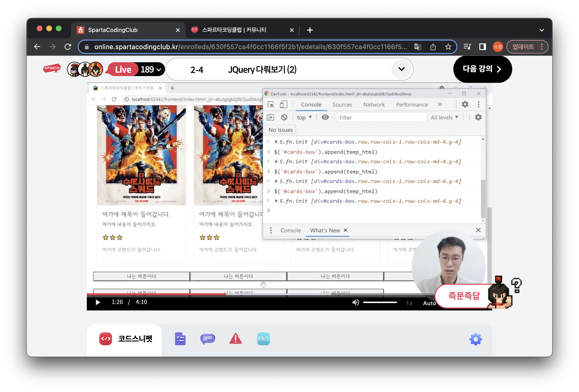Viewport: 579px width, 392px height.
Task: Open the 즉문즉답 Q&A button
Action: point(464,296)
